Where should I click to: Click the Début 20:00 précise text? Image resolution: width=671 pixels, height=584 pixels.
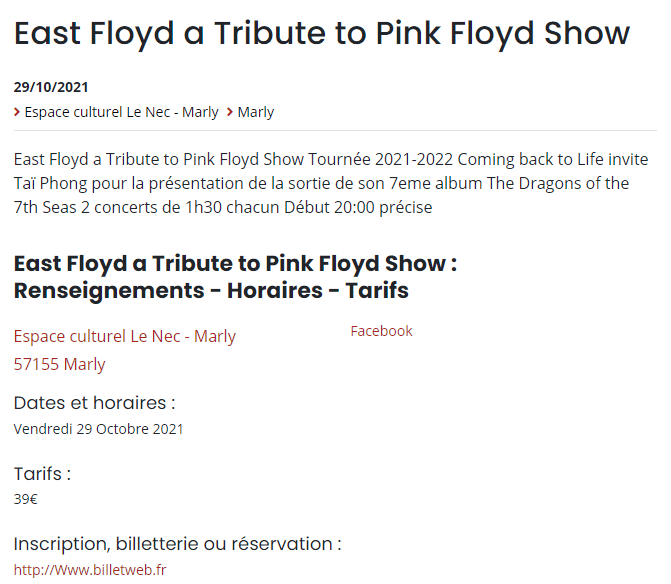point(358,208)
